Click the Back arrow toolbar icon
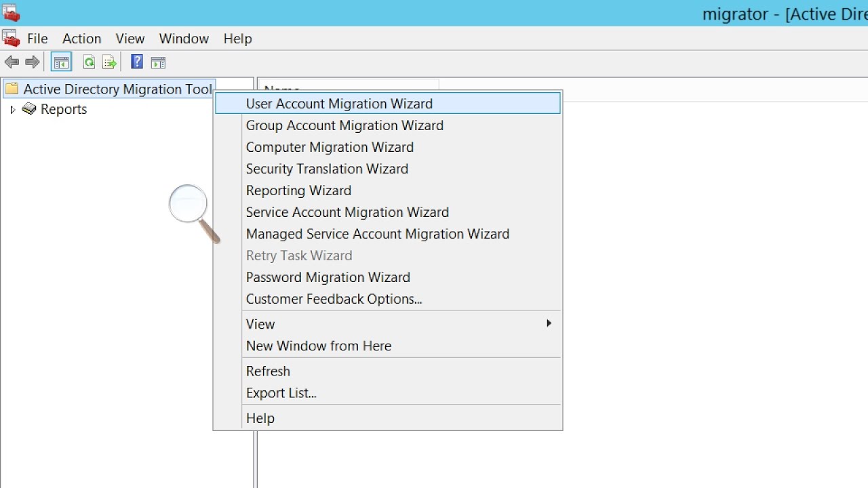This screenshot has height=488, width=868. click(12, 62)
